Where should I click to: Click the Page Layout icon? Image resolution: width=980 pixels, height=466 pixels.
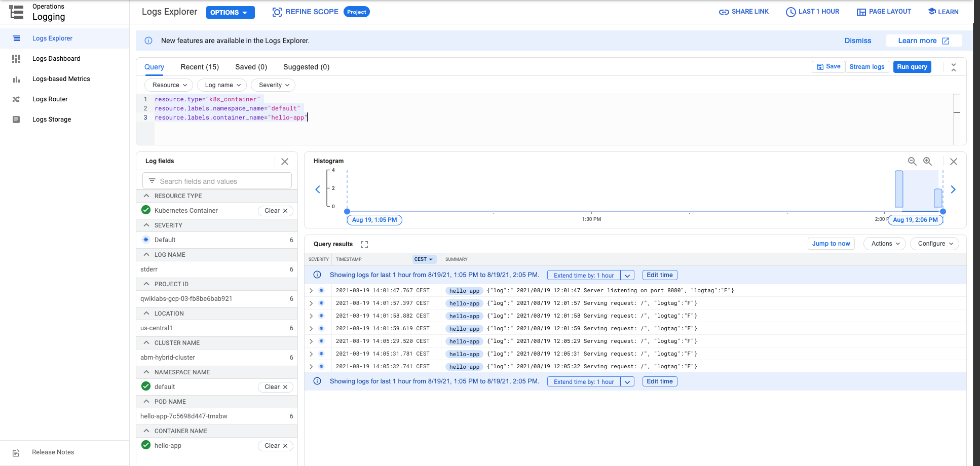coord(861,12)
